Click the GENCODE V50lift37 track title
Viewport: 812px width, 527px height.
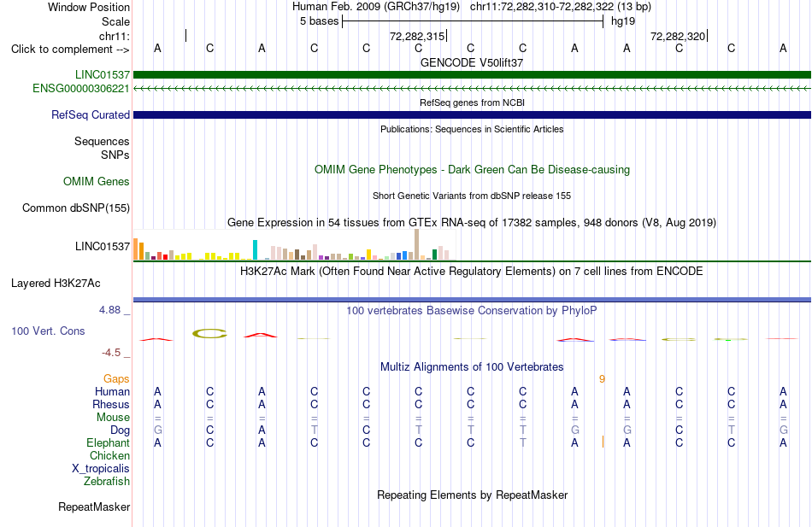coord(472,62)
